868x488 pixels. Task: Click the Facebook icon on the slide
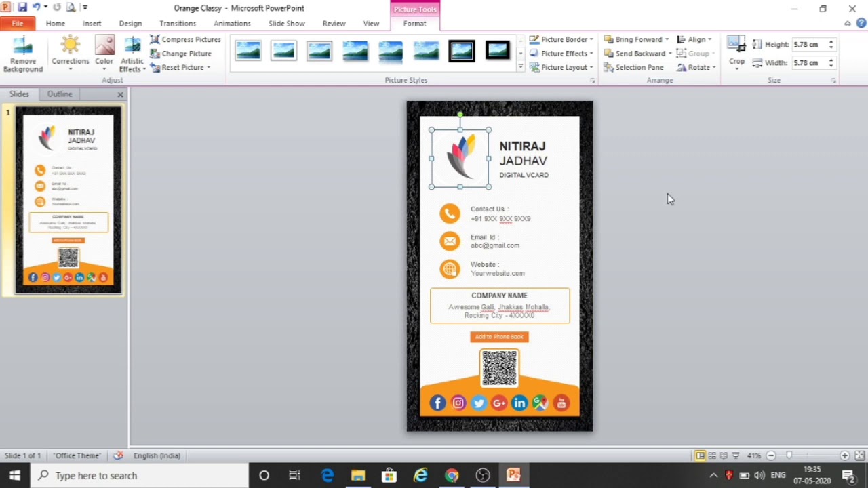coord(437,403)
